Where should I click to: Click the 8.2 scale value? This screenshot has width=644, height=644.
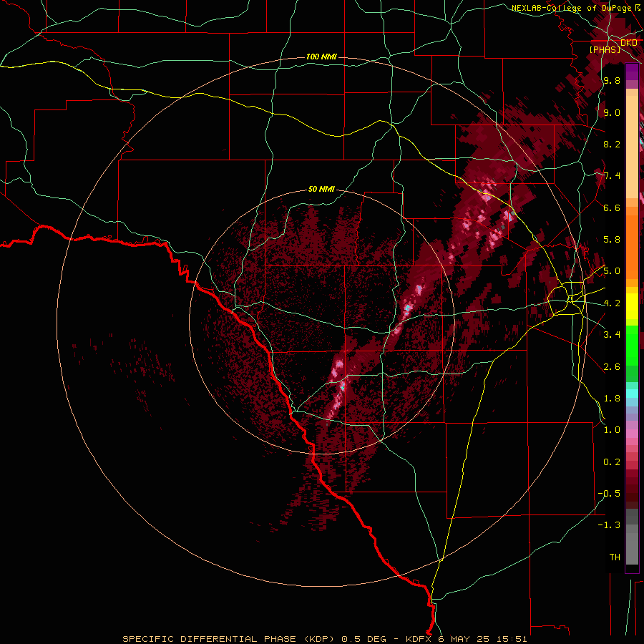click(612, 144)
